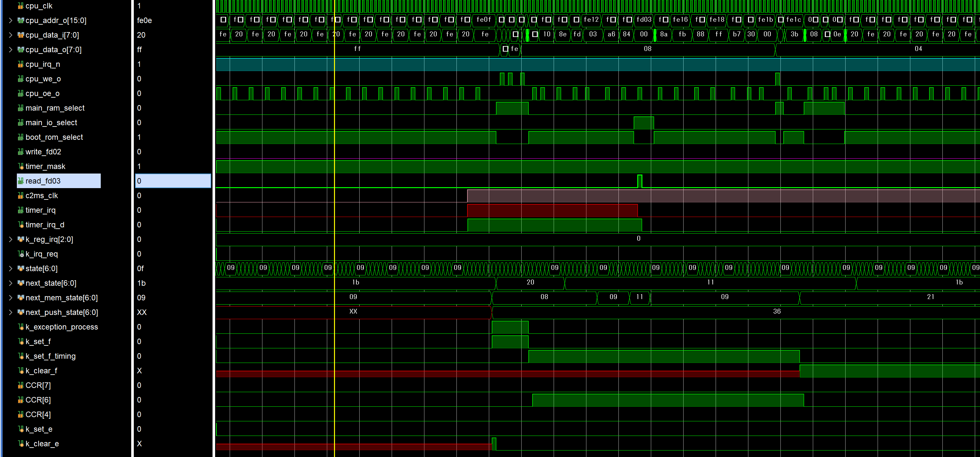Screen dimensions: 980x457
Task: Select the timer_irq signal row
Action: (x=40, y=210)
